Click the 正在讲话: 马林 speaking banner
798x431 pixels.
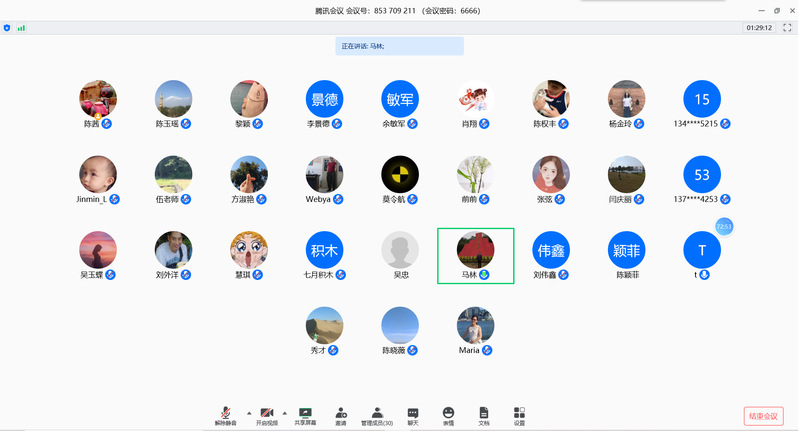[399, 46]
